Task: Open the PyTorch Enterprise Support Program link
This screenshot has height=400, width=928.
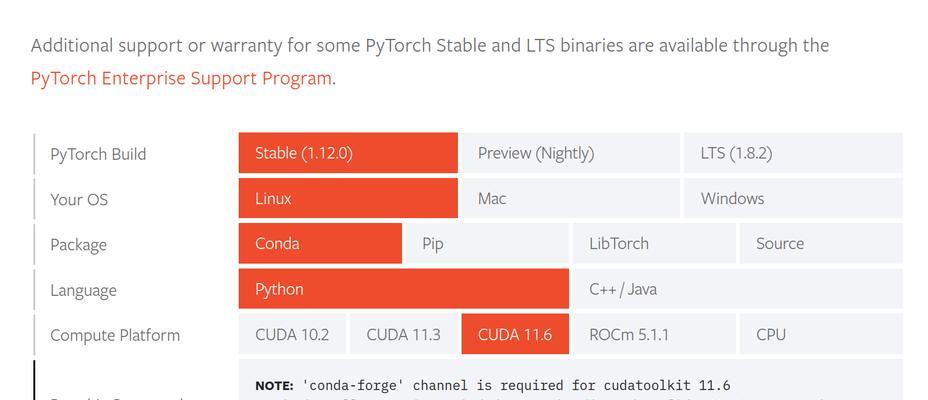Action: [181, 79]
